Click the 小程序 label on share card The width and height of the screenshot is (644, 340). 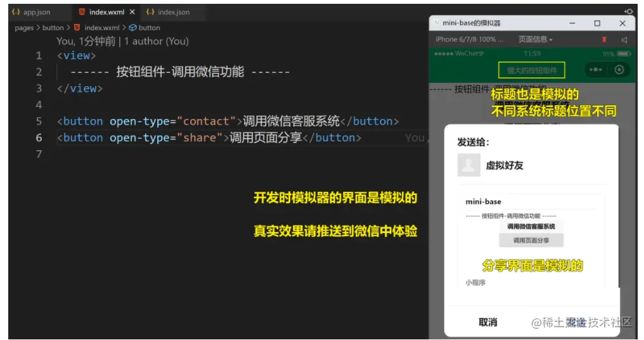[x=475, y=282]
